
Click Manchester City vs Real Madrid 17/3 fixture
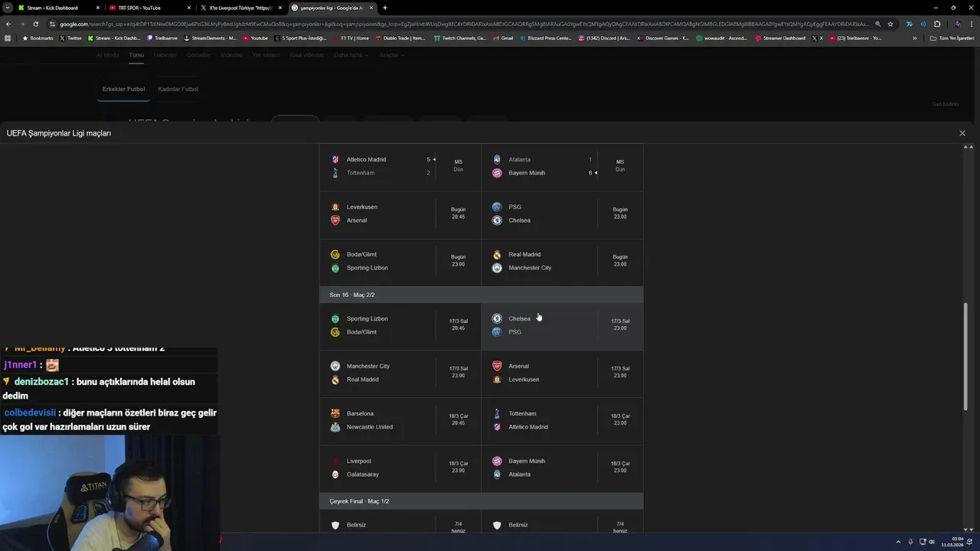coord(400,373)
